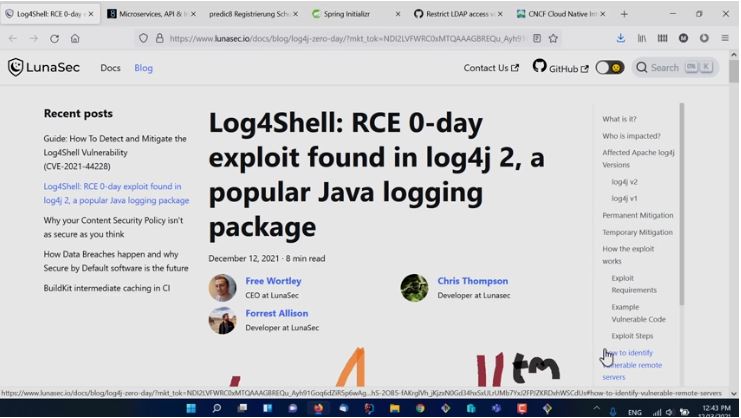This screenshot has height=418, width=741.
Task: Open the Windows Start menu
Action: [x=191, y=408]
